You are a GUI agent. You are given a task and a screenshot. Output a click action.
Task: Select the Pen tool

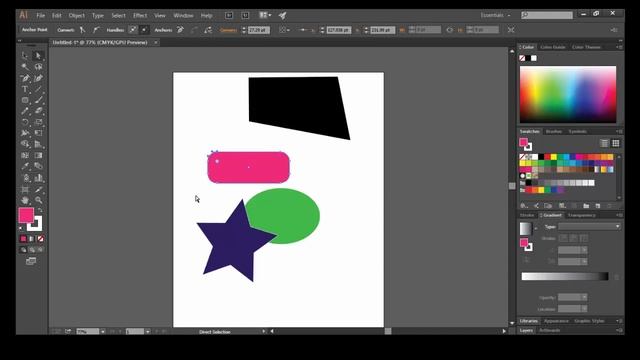pos(25,78)
